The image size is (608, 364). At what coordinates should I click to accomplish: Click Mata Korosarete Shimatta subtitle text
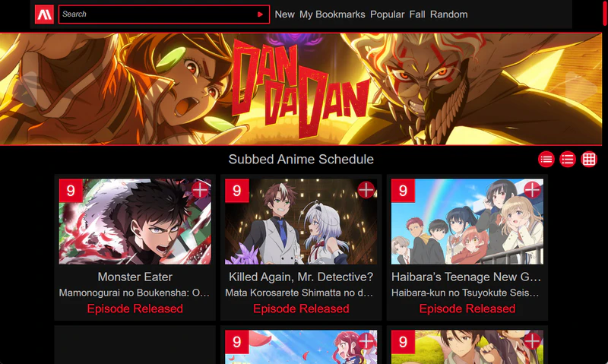pos(299,293)
